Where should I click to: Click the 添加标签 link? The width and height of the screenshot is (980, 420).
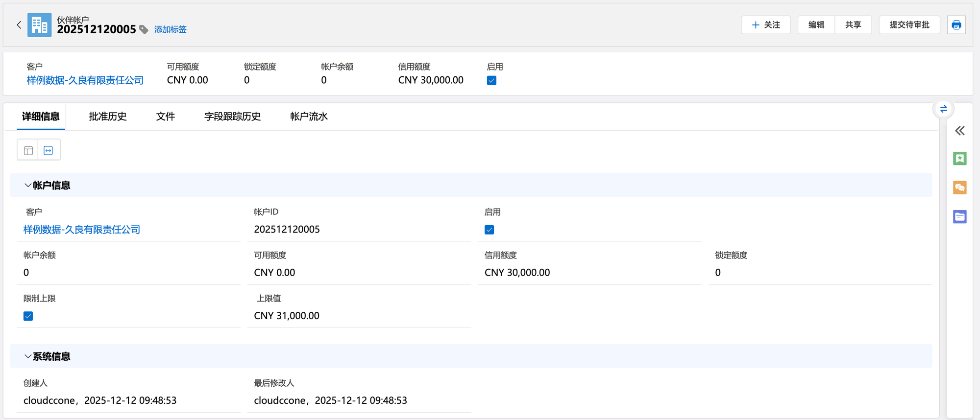click(171, 30)
